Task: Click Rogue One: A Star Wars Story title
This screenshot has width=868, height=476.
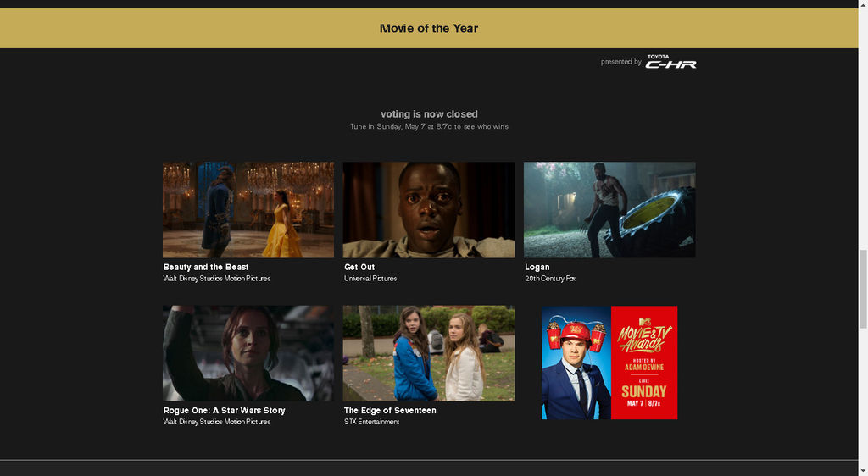Action: click(x=224, y=411)
